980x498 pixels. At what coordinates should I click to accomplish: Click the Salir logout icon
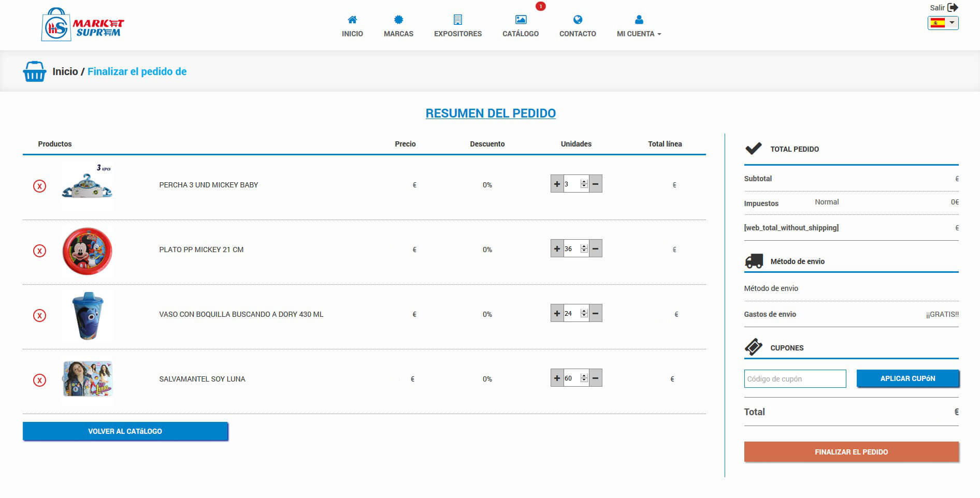pyautogui.click(x=952, y=8)
